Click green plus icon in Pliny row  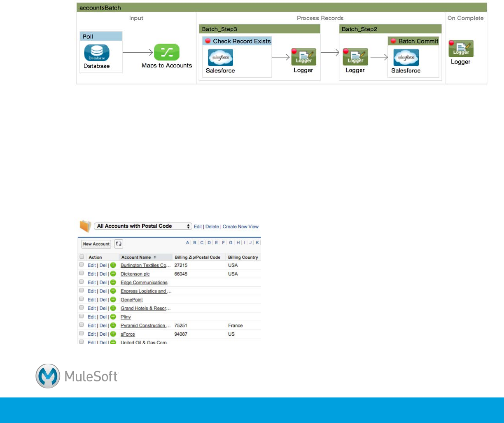pos(113,317)
